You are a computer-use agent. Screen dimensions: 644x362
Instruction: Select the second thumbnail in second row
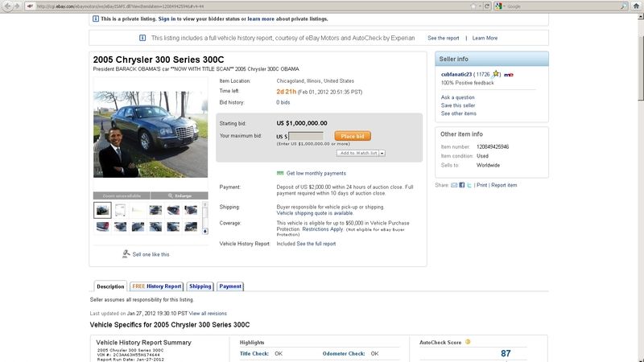pos(120,227)
